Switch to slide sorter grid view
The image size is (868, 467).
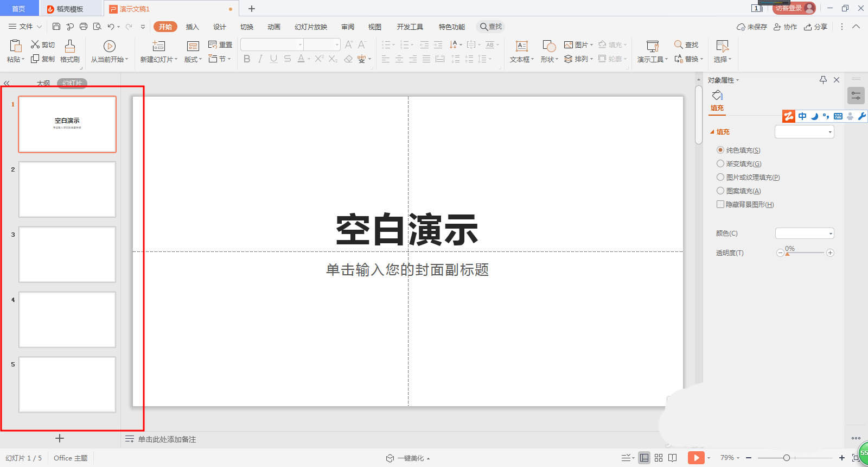(659, 458)
